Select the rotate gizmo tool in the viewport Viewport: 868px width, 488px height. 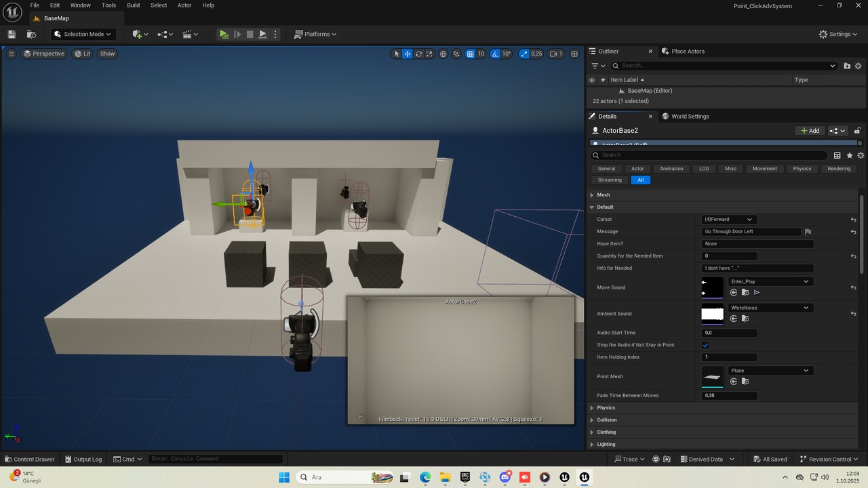pos(418,54)
